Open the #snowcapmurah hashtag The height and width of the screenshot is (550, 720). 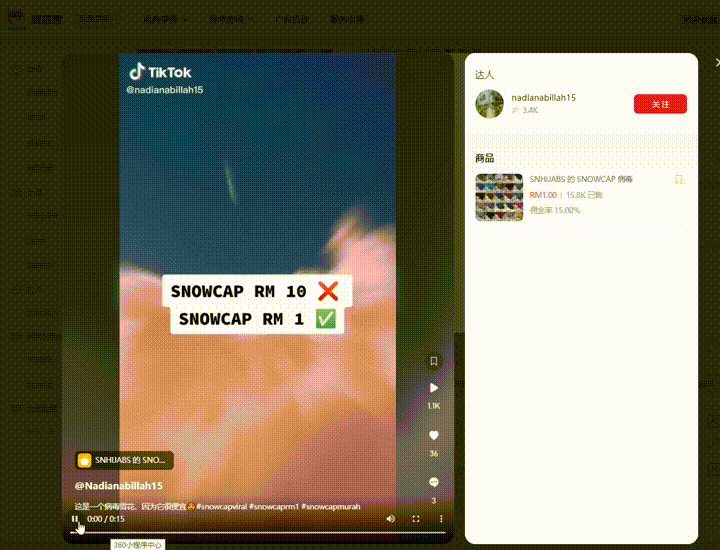330,506
